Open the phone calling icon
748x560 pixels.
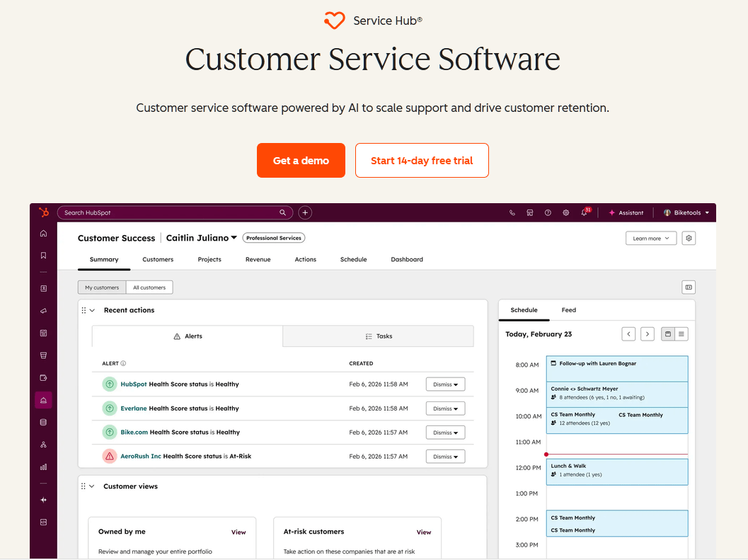coord(512,213)
